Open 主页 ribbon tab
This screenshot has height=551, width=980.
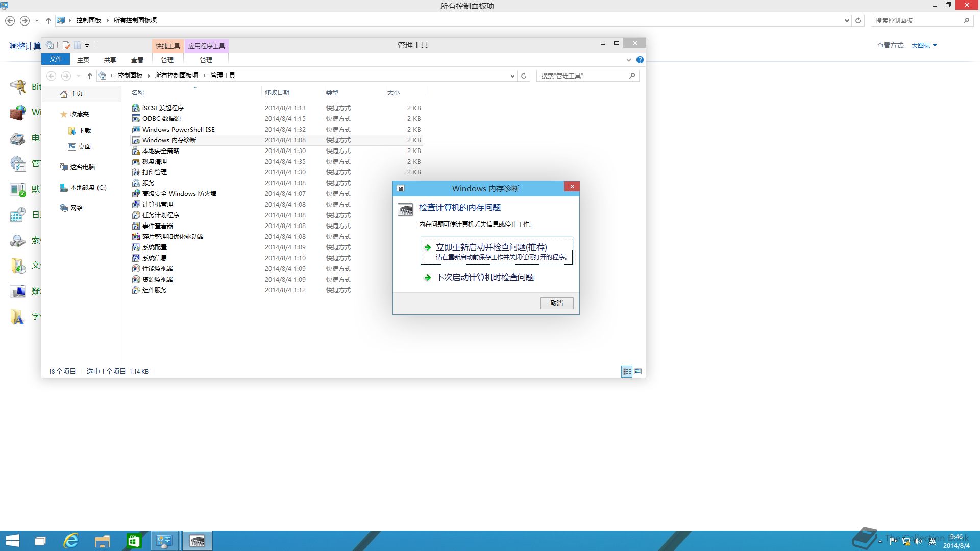click(83, 60)
